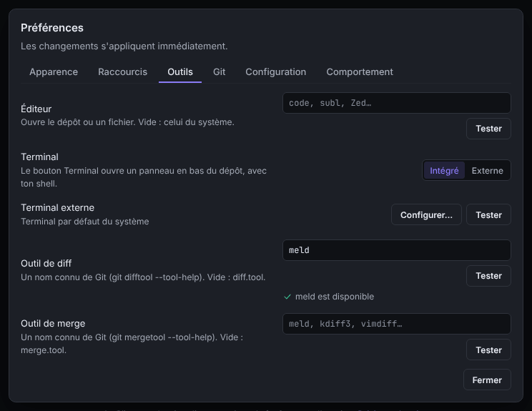Screen dimensions: 532x411
Task: Open Configurer... for Terminal externe
Action: (426, 214)
